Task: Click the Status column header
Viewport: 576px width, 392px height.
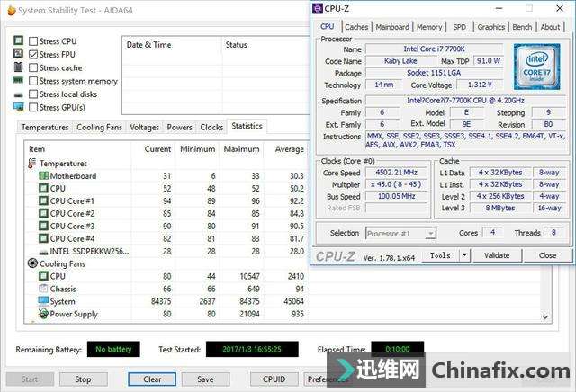Action: 266,45
